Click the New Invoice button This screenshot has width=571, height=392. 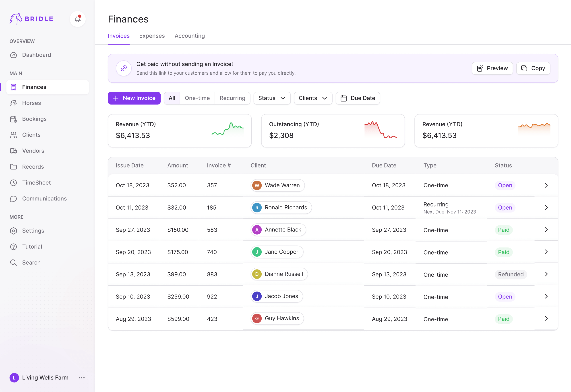pos(134,98)
